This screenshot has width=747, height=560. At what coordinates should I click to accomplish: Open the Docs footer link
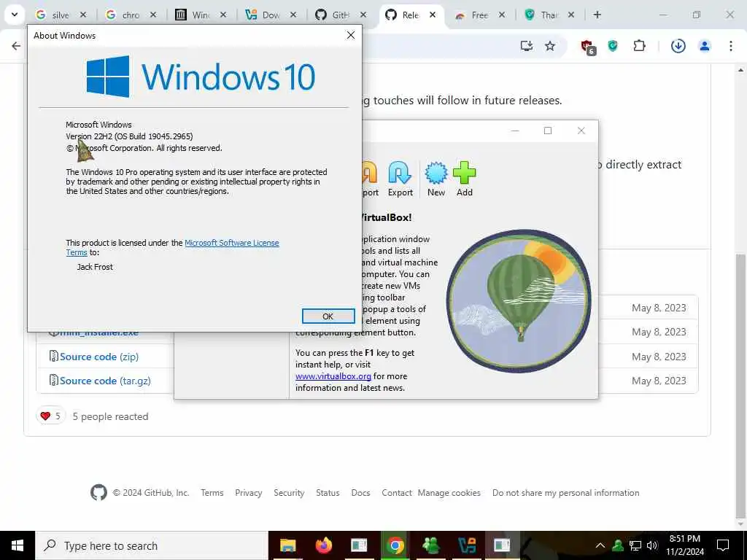[360, 493]
